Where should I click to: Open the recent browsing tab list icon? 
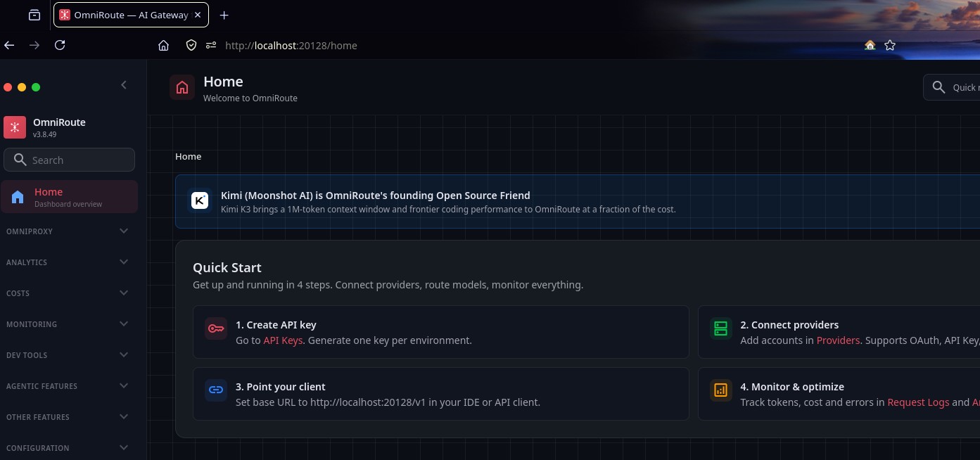[34, 15]
